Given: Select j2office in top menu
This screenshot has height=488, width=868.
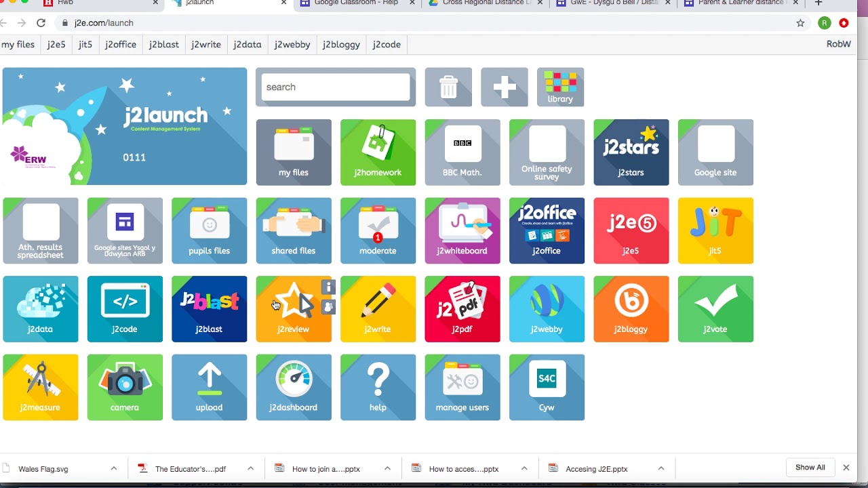Looking at the screenshot, I should 121,45.
